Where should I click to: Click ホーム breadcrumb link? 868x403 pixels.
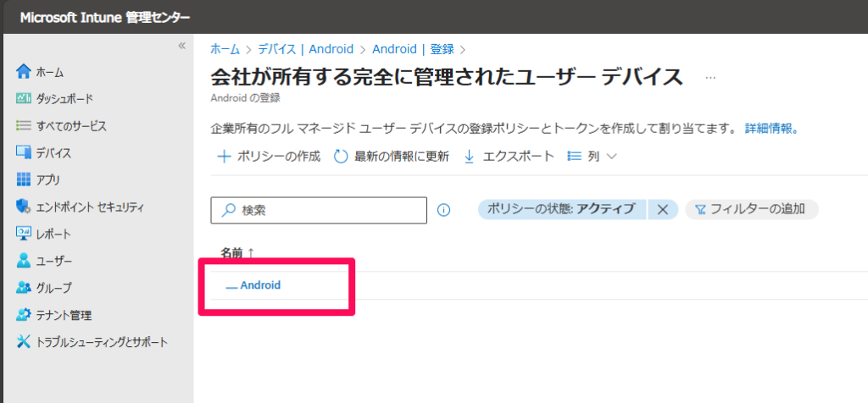coord(225,49)
